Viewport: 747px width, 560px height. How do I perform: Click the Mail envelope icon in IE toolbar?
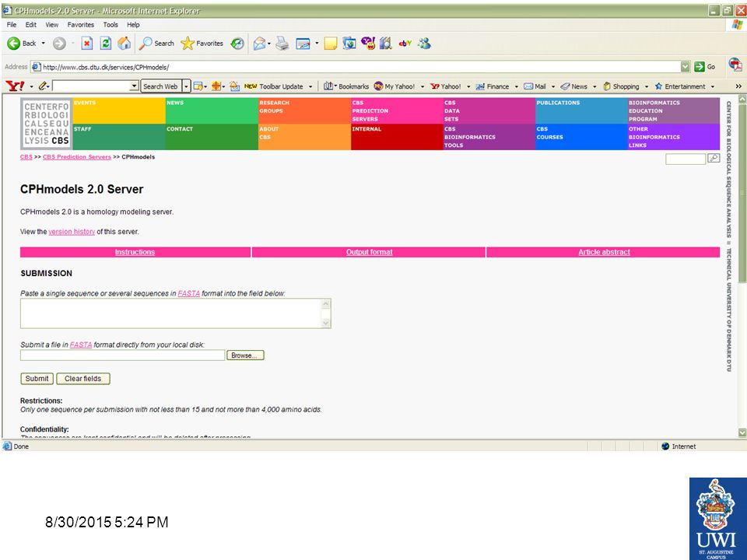click(259, 44)
